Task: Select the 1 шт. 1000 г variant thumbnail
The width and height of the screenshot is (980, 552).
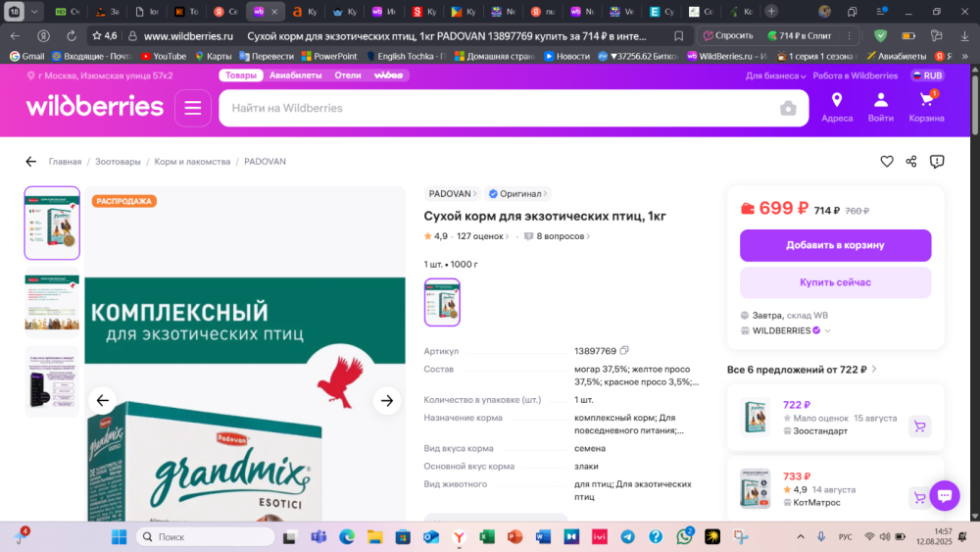Action: click(442, 303)
